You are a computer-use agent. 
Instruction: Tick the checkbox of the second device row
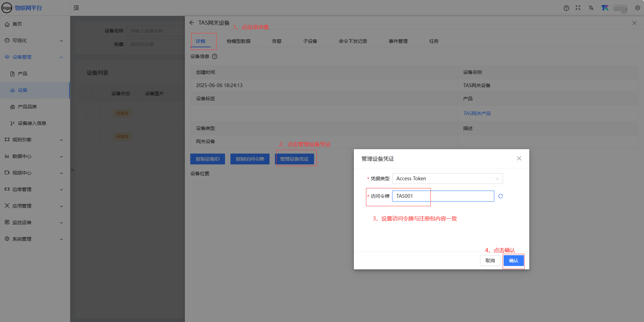click(x=89, y=136)
